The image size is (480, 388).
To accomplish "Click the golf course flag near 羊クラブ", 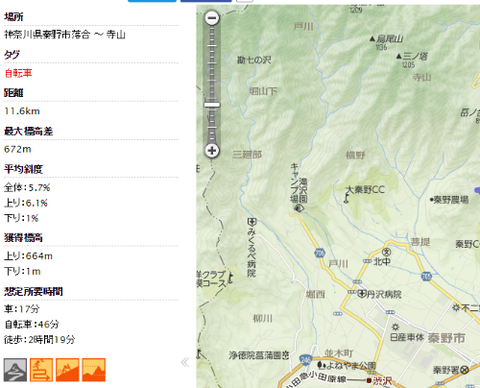I will [x=230, y=278].
